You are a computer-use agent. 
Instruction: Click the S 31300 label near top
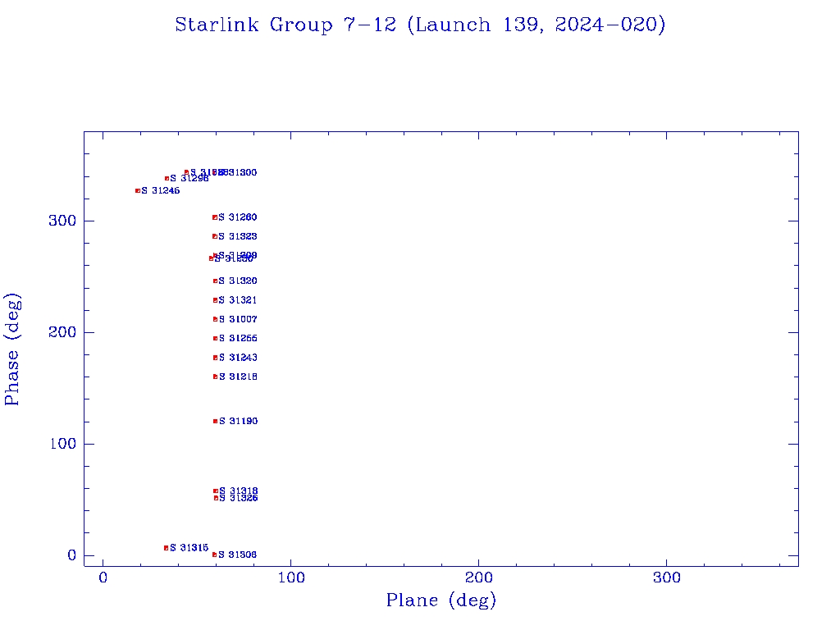pos(241,172)
